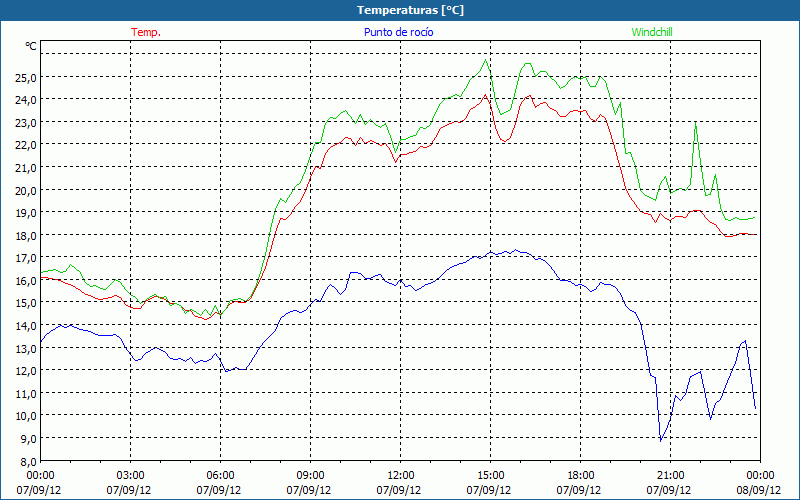
Task: Click the red Temp. legend label
Action: pyautogui.click(x=146, y=32)
